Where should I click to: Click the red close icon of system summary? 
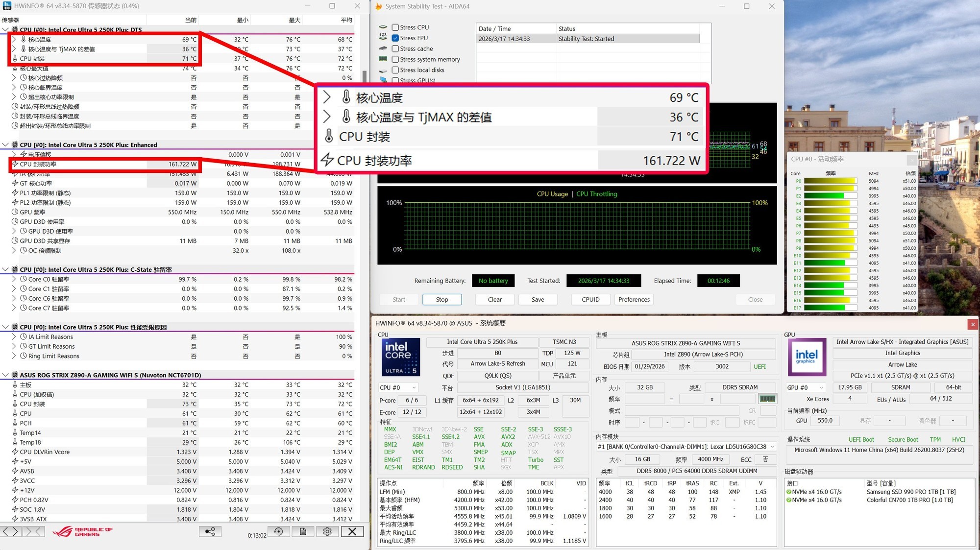973,324
